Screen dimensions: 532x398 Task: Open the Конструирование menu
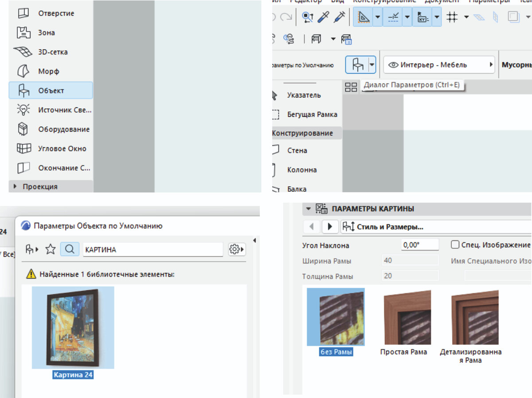click(385, 1)
